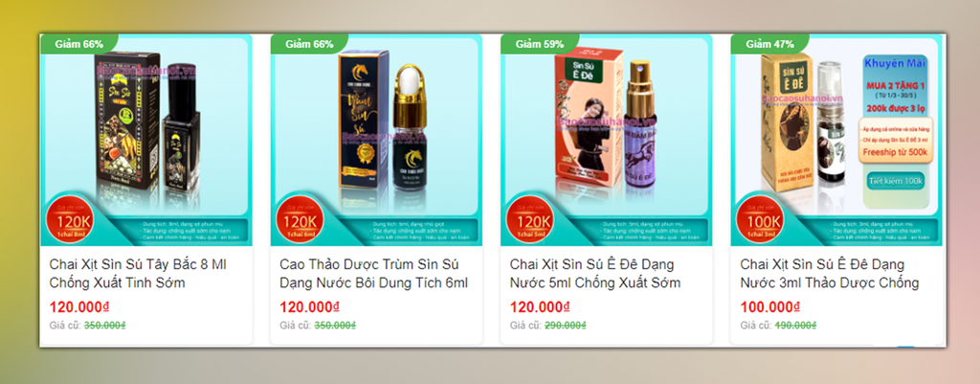Click the Giảm 47% discount badge

[769, 44]
